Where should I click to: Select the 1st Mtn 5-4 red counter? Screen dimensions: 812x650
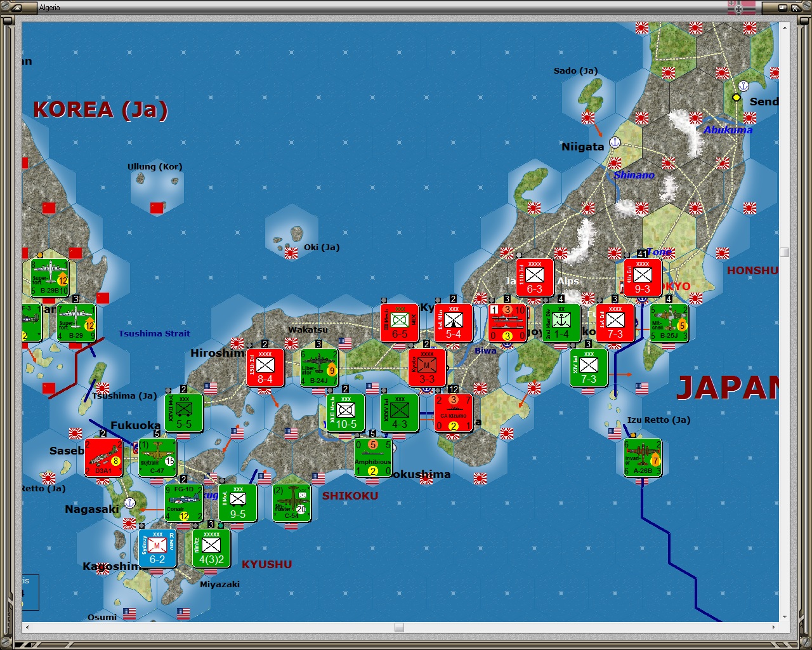click(454, 322)
